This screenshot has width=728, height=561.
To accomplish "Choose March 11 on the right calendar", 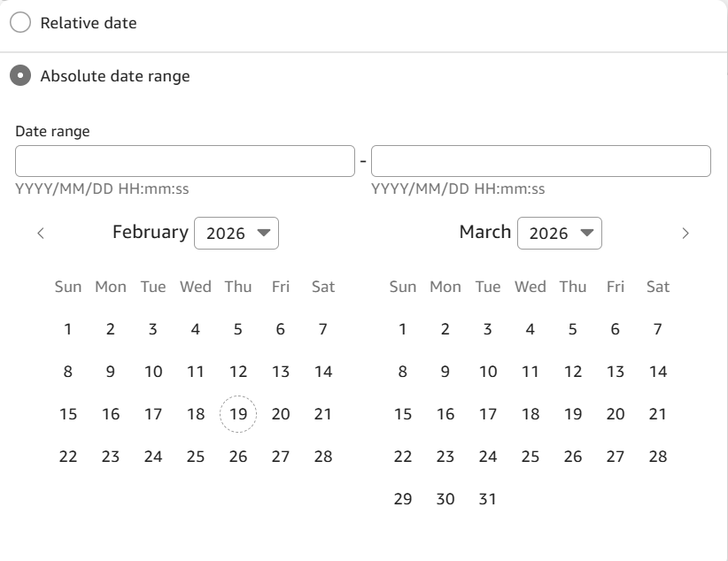I will tap(531, 372).
